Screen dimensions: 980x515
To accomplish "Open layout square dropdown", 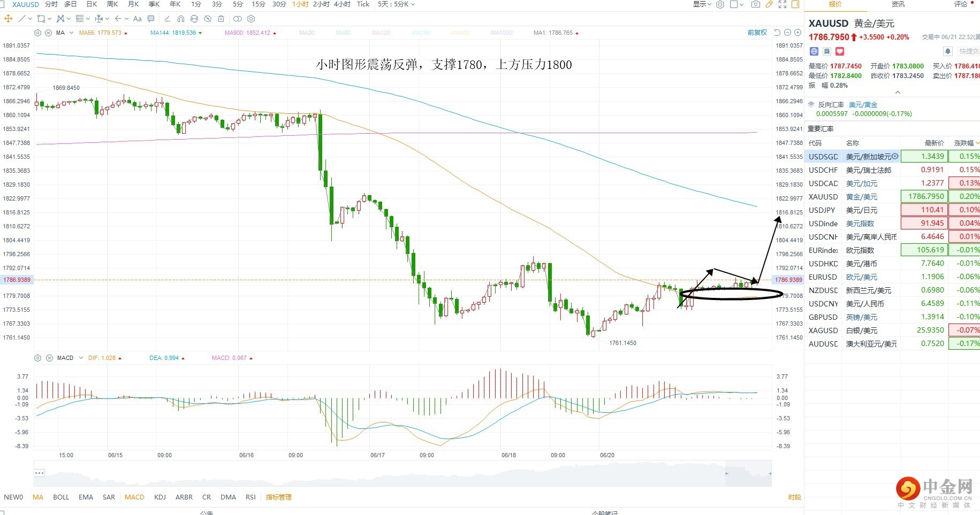I will point(736,4).
